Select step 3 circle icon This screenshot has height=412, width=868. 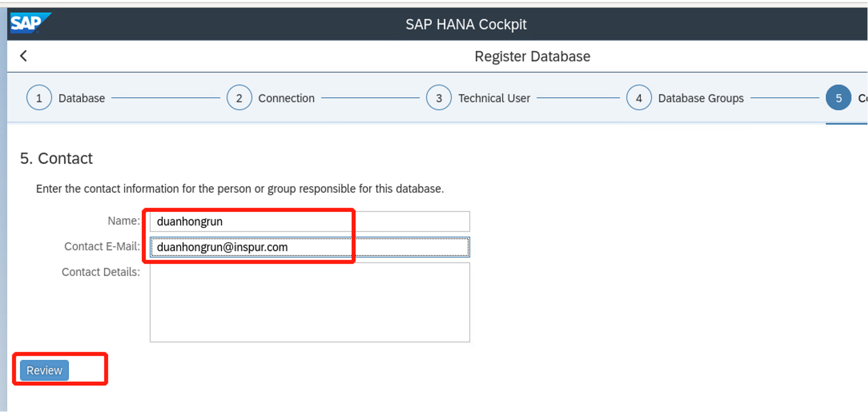[439, 98]
